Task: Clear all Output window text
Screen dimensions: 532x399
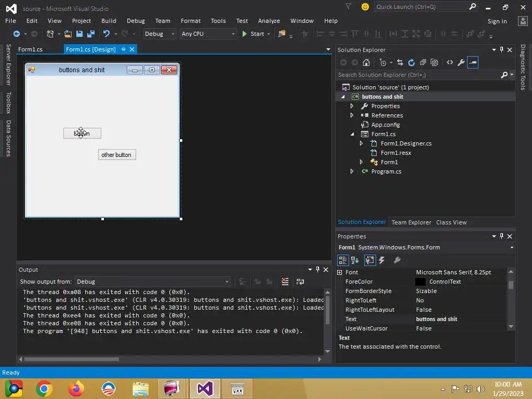Action: click(x=285, y=282)
